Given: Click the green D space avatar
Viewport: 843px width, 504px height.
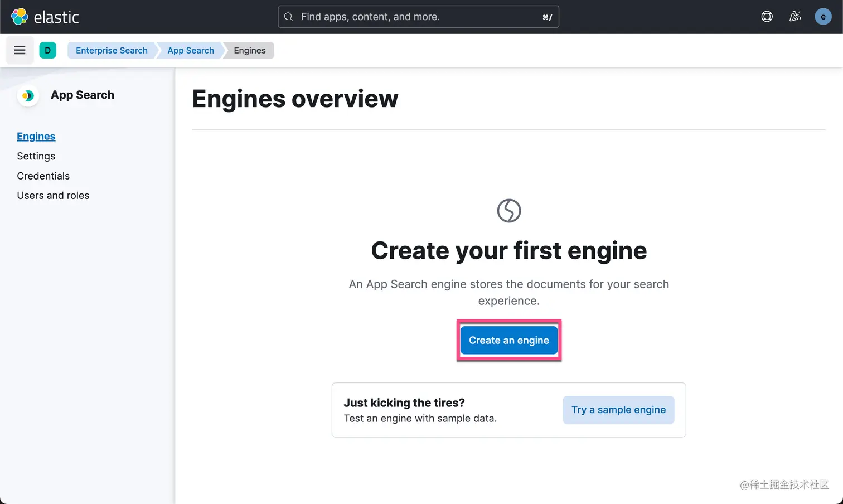Looking at the screenshot, I should (48, 50).
